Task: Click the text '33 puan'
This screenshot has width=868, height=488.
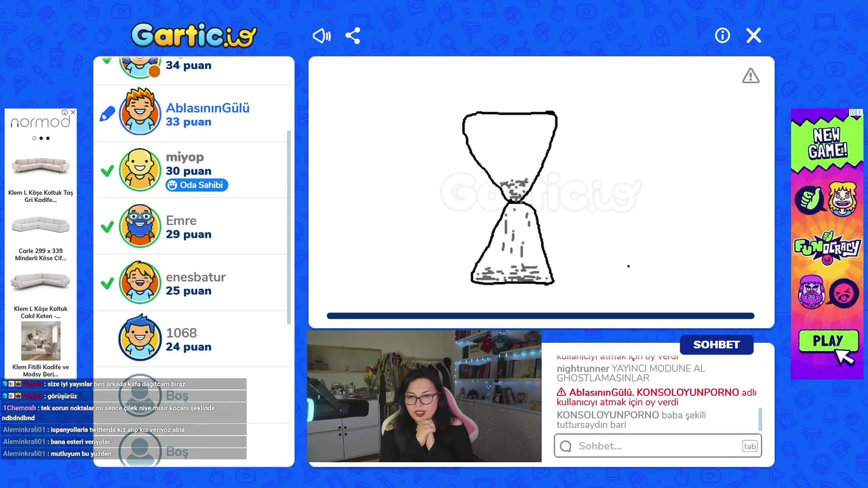Action: (x=188, y=122)
